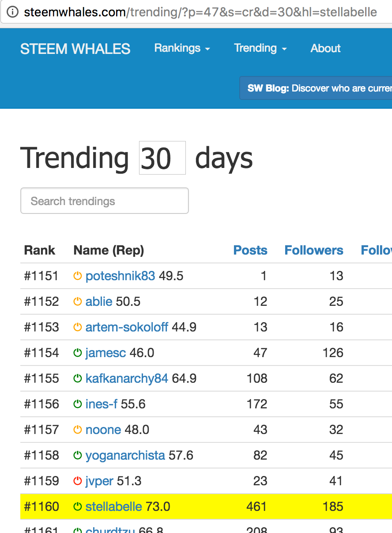Click the orange power icon beside noone
This screenshot has height=533, width=392.
click(x=78, y=430)
